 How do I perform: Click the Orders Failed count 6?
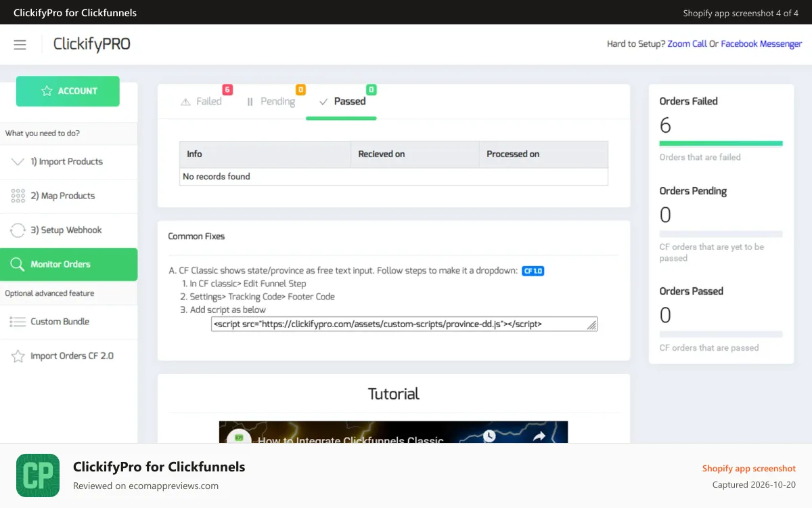(665, 125)
